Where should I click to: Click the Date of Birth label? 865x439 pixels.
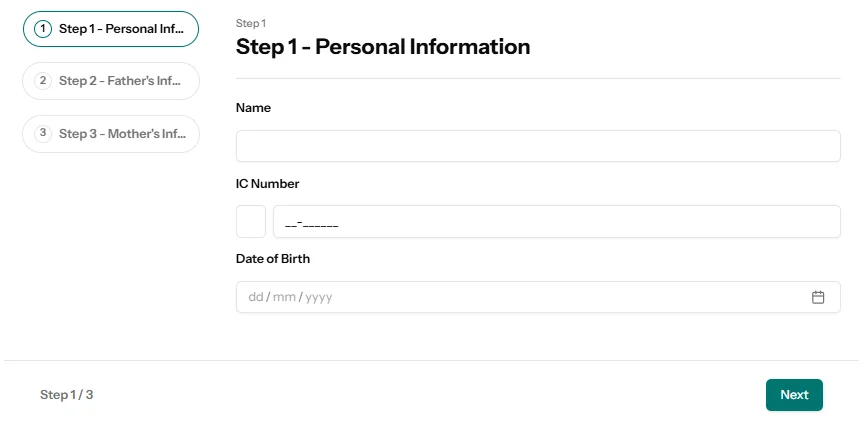273,259
